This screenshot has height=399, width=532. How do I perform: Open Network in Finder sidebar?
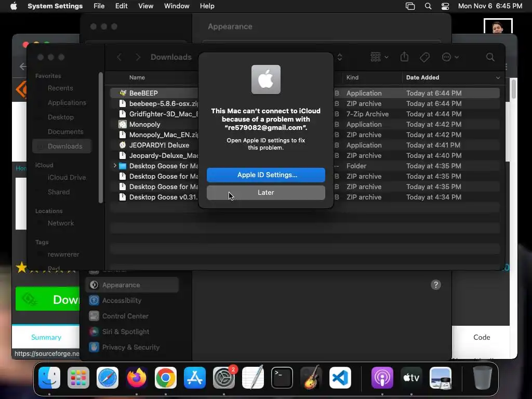click(x=61, y=223)
